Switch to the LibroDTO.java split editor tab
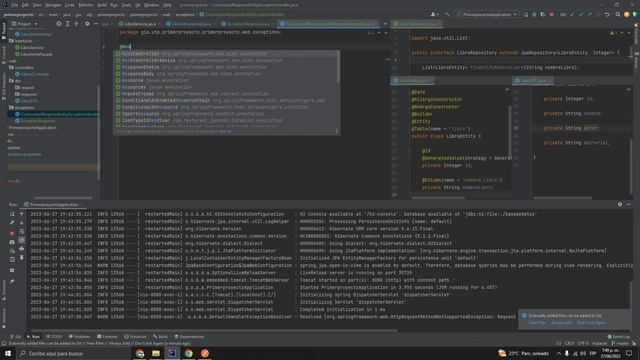 [533, 81]
